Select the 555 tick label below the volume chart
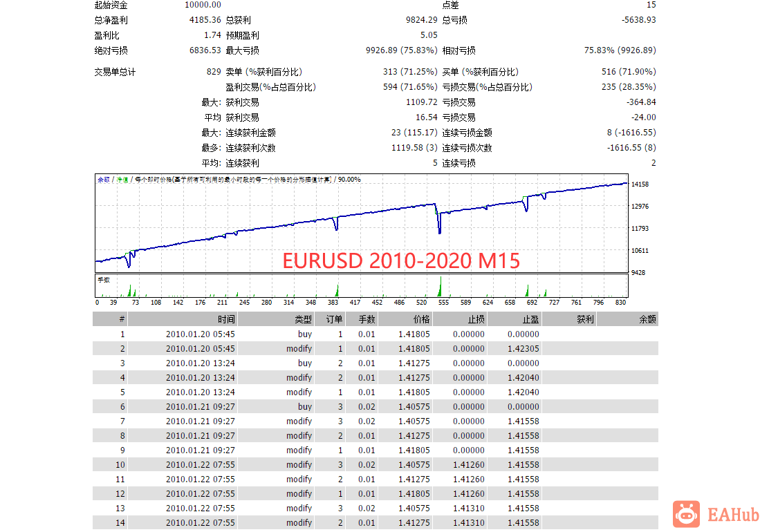 (443, 302)
